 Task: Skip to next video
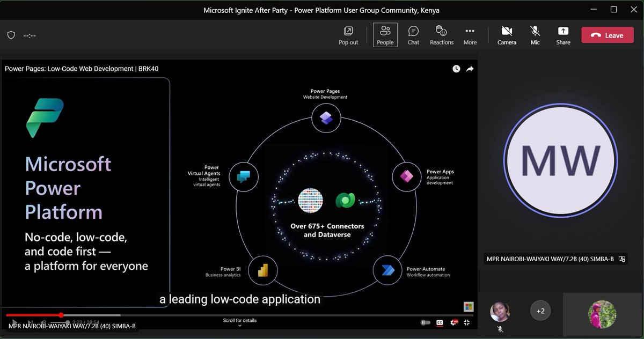(30, 322)
